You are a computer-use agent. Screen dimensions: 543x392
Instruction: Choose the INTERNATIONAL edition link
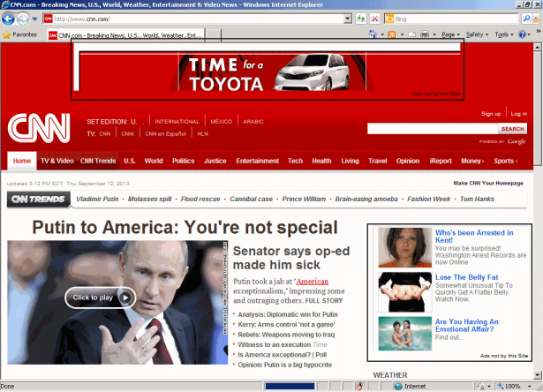point(177,122)
